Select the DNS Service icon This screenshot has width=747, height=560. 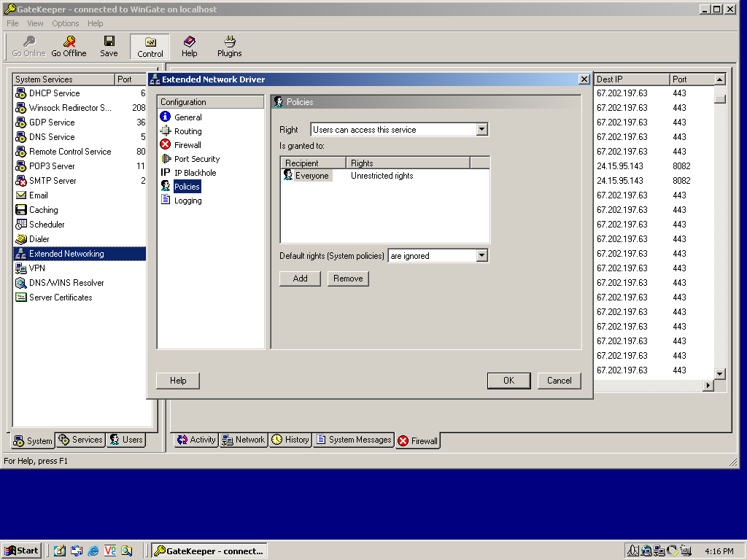[x=20, y=137]
